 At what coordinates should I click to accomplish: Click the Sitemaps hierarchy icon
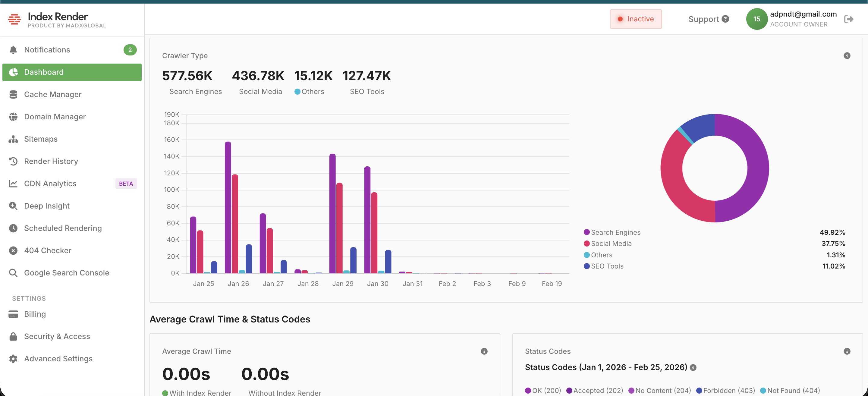point(13,139)
